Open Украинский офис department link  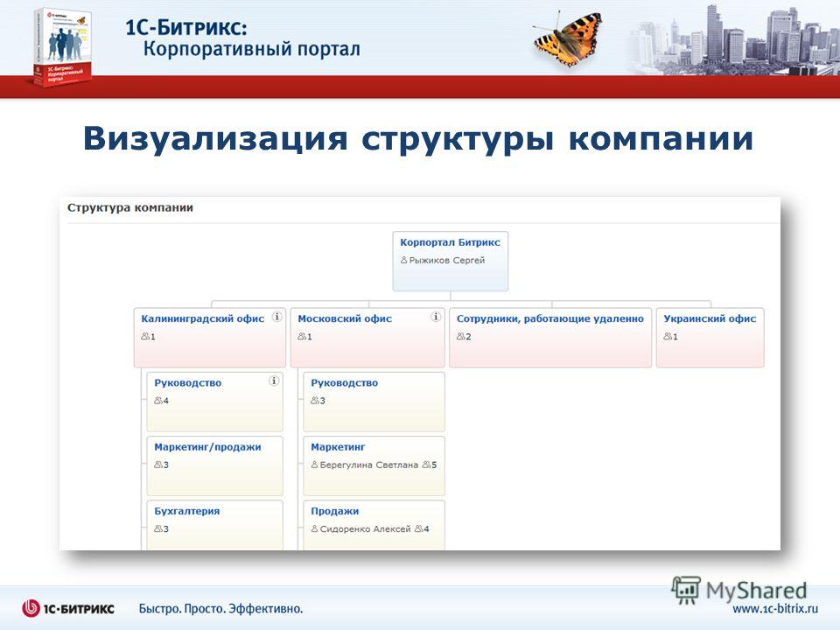[x=710, y=318]
